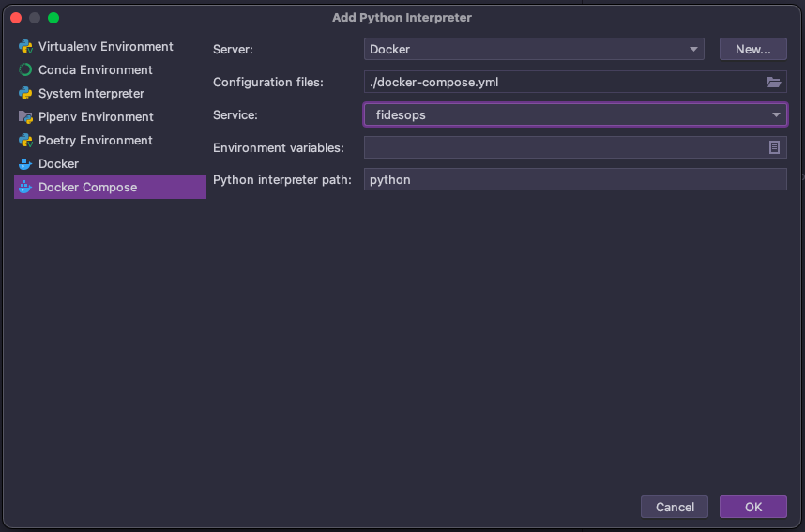Expand the Server dropdown arrow
Viewport: 805px width, 532px height.
[693, 50]
